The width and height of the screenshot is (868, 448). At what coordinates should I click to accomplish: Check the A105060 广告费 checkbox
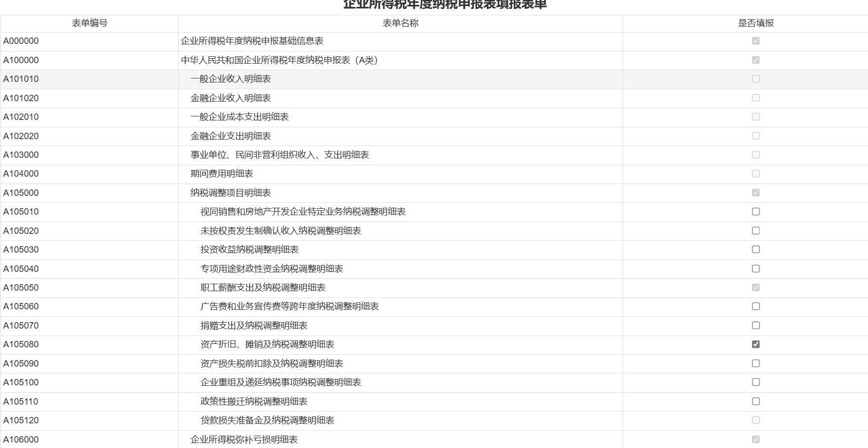755,306
